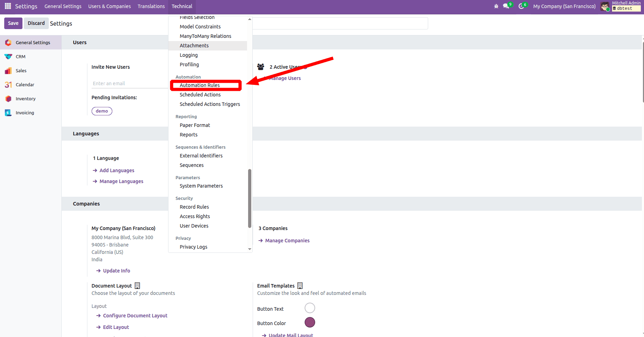
Task: Click the settings search box
Action: click(340, 23)
